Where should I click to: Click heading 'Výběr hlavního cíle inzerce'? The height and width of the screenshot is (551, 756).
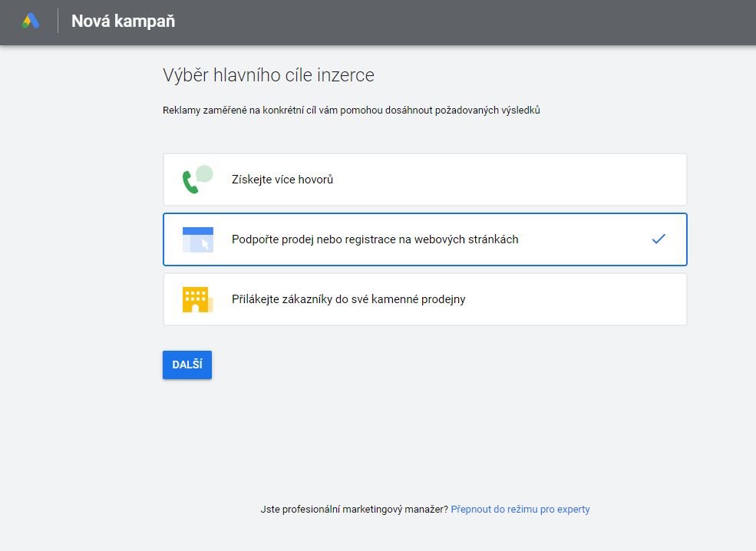pos(269,75)
